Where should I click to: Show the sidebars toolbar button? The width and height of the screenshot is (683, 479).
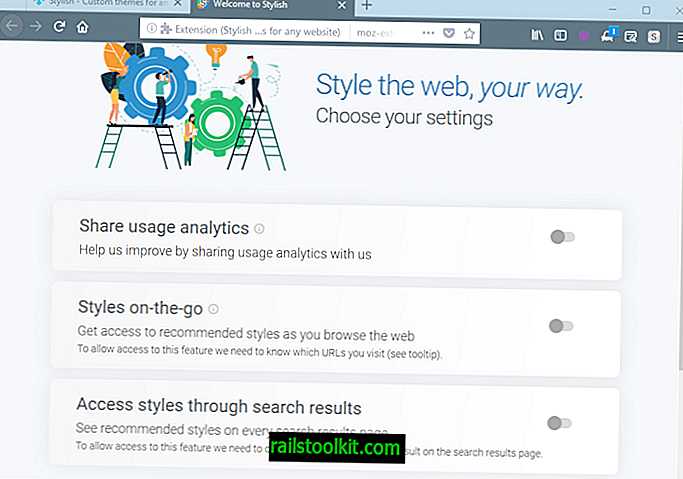[560, 35]
